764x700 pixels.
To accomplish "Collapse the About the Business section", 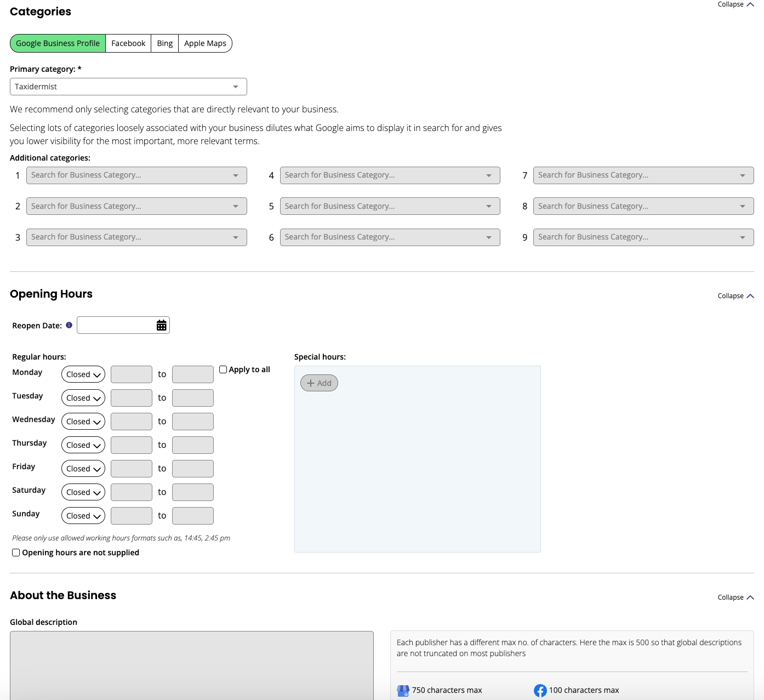I will [x=736, y=597].
